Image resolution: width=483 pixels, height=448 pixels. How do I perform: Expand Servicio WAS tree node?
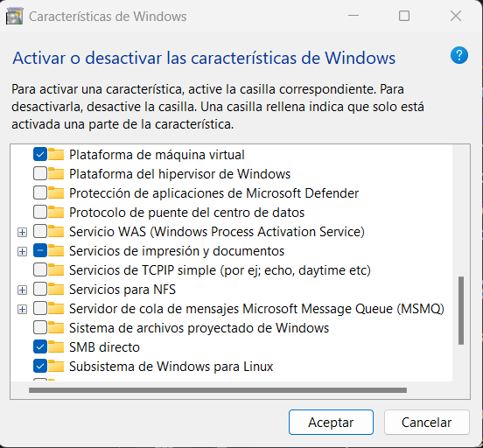[22, 232]
